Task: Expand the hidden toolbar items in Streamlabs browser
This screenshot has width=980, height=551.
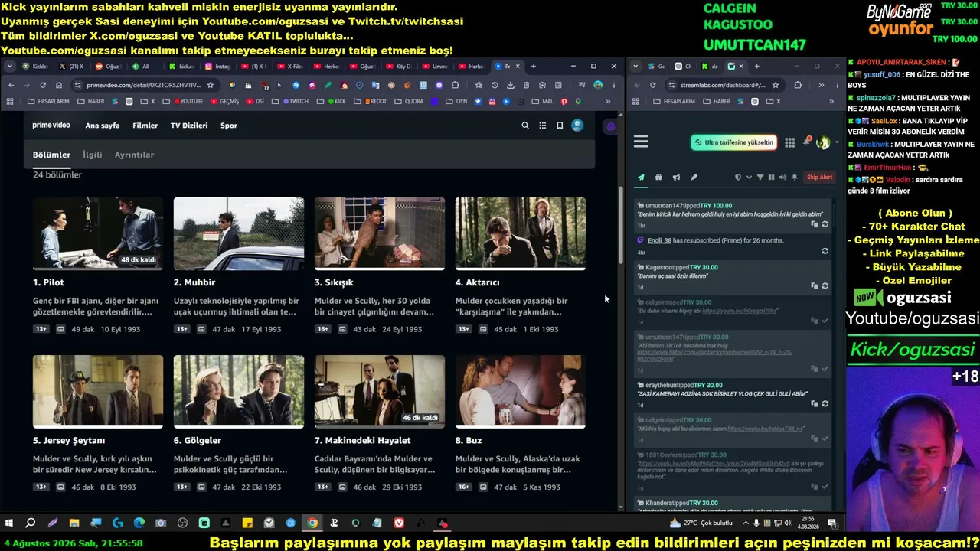Action: pos(821,85)
